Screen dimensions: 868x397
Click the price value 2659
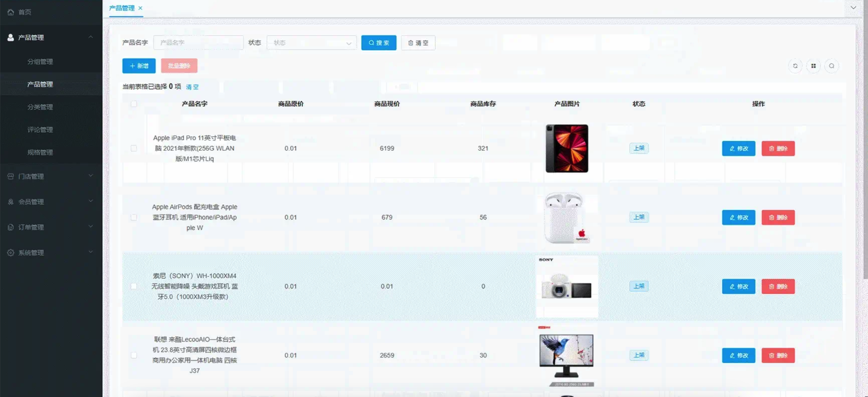coord(387,355)
